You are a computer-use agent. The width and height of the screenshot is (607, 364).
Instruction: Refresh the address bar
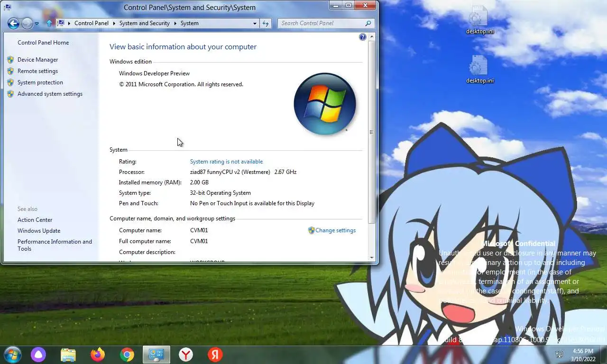tap(266, 23)
